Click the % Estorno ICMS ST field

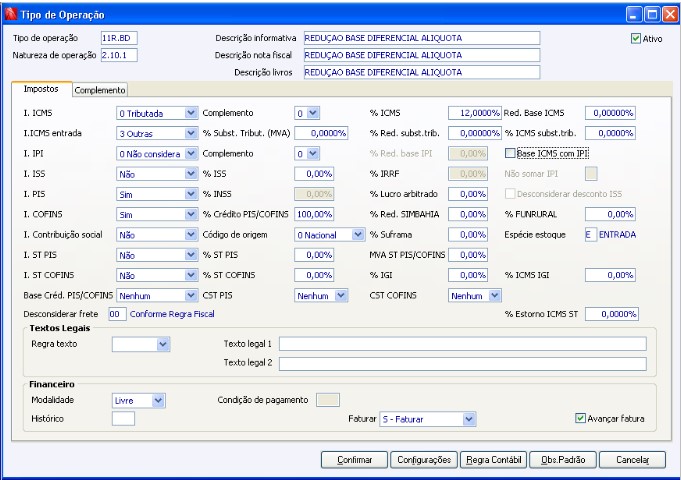click(612, 314)
